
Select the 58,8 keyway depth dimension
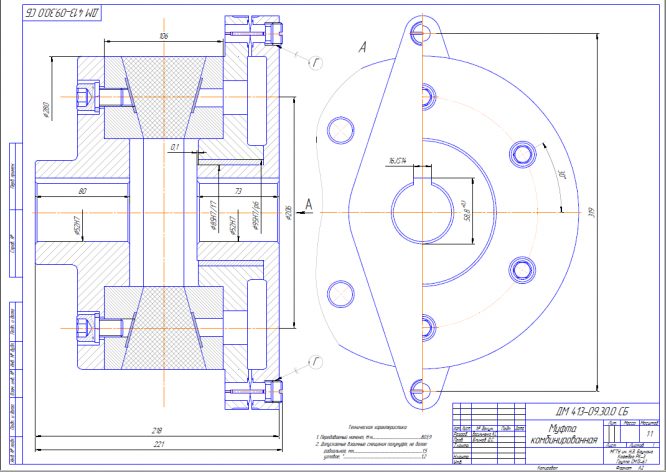point(468,211)
